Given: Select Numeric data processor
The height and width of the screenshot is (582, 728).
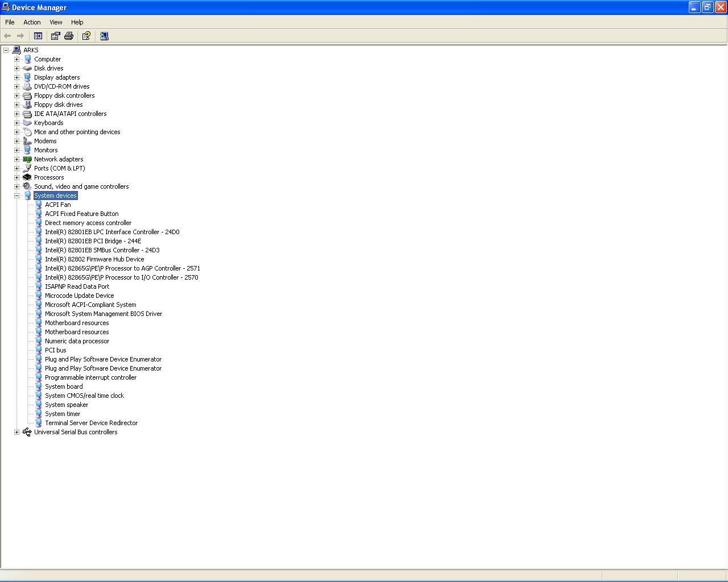Looking at the screenshot, I should [x=77, y=341].
